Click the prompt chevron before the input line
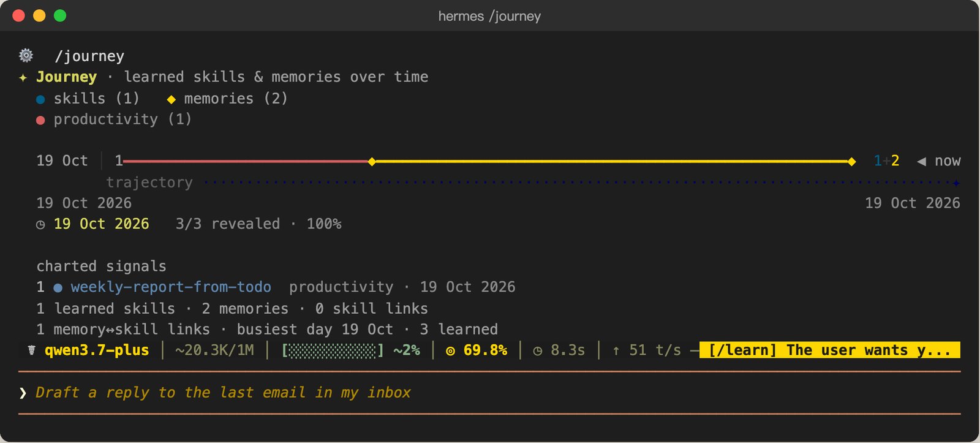This screenshot has height=443, width=980. click(23, 393)
